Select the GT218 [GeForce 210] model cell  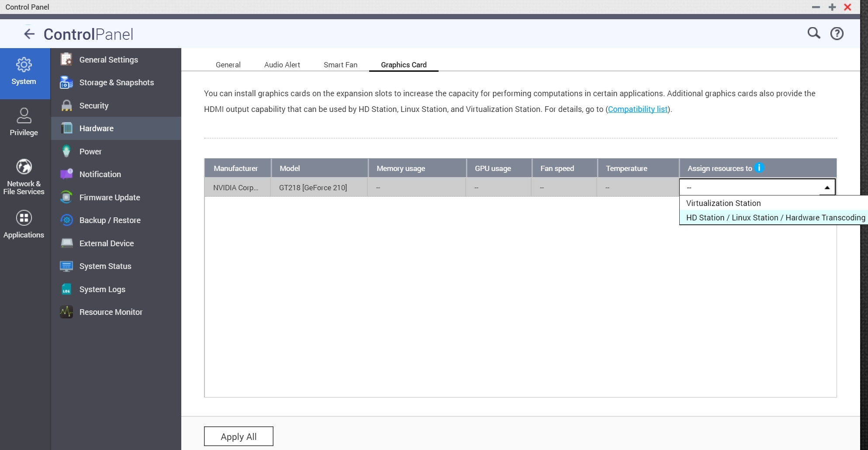[x=319, y=188]
